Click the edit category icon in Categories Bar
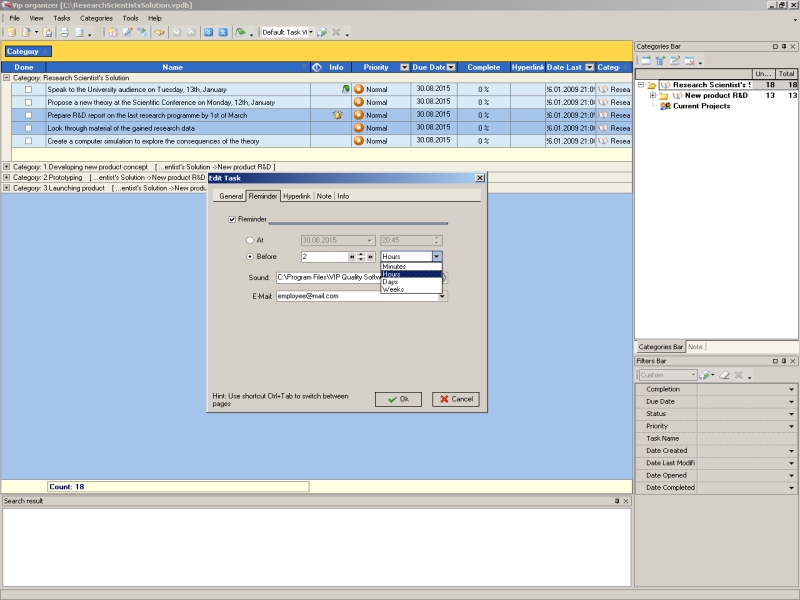Image resolution: width=800 pixels, height=600 pixels. coord(675,61)
